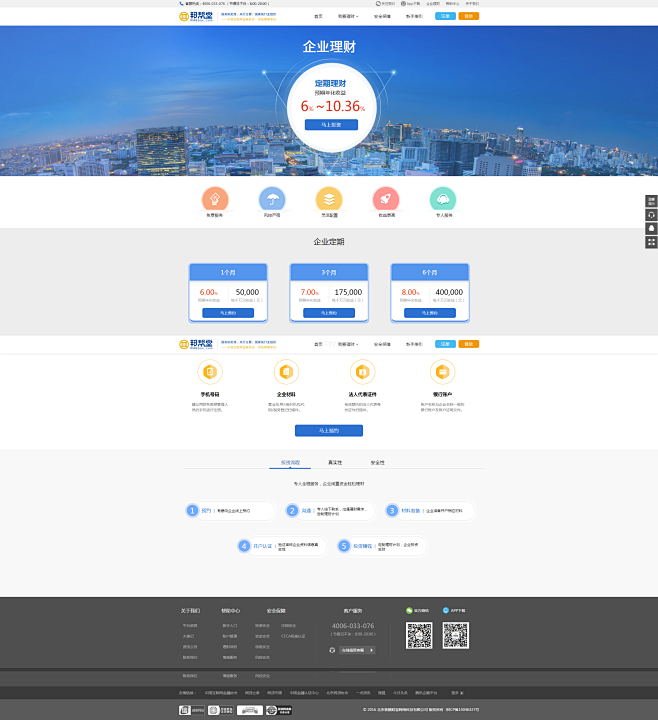Click the red rocket feature icon
This screenshot has width=658, height=720.
point(386,199)
